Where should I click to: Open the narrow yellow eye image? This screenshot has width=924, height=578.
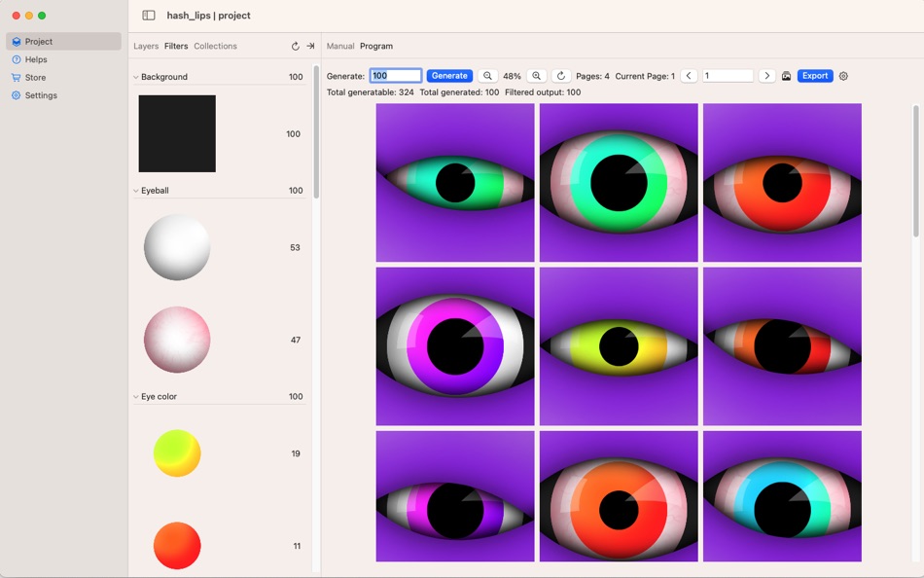point(619,346)
